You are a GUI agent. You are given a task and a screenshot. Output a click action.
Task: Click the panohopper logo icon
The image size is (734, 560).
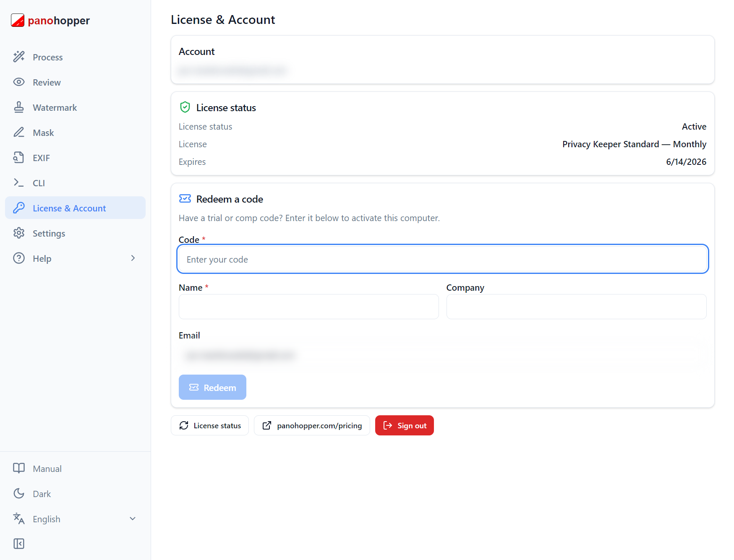click(18, 20)
